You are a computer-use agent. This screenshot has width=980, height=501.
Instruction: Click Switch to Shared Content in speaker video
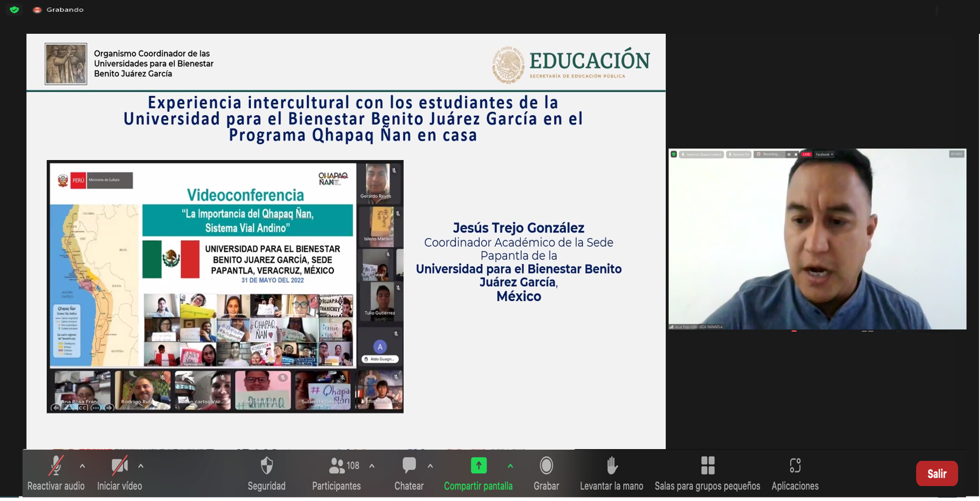coord(701,154)
